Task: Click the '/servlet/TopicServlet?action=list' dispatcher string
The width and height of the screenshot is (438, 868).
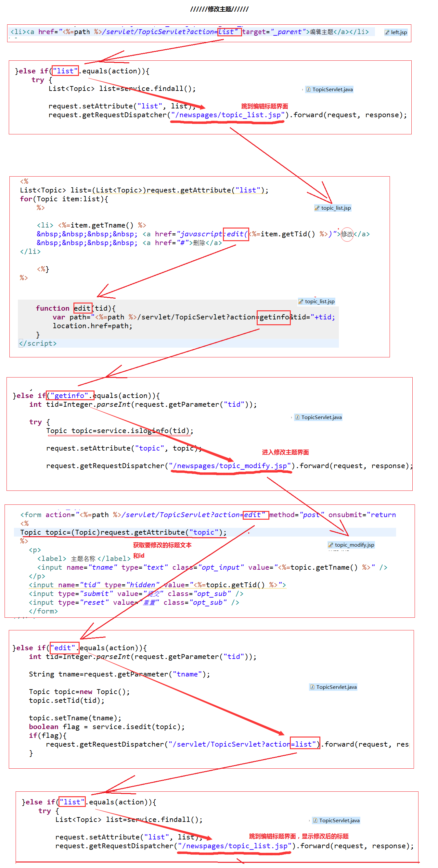Action: pyautogui.click(x=242, y=744)
